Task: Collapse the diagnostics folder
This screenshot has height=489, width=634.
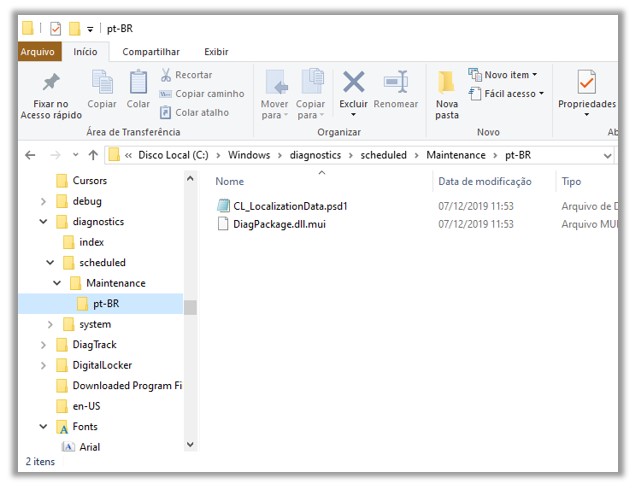Action: [43, 221]
